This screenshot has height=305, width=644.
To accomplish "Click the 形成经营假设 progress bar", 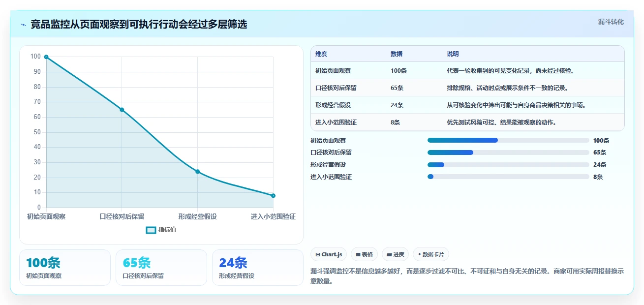I will [x=508, y=165].
